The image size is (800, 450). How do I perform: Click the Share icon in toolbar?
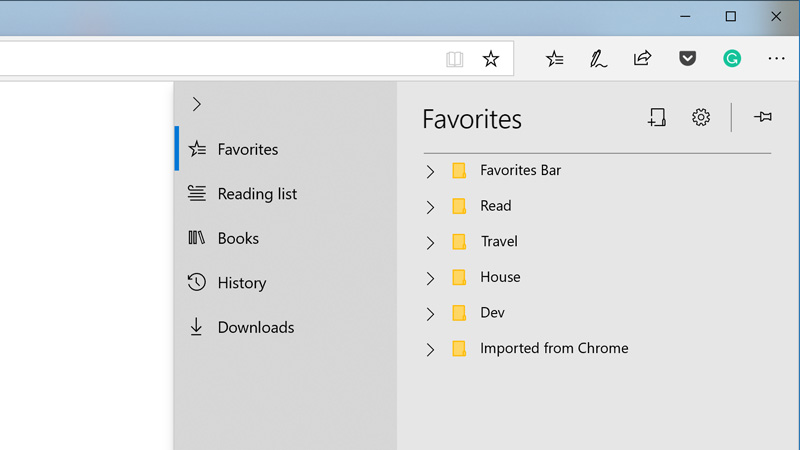[x=643, y=59]
